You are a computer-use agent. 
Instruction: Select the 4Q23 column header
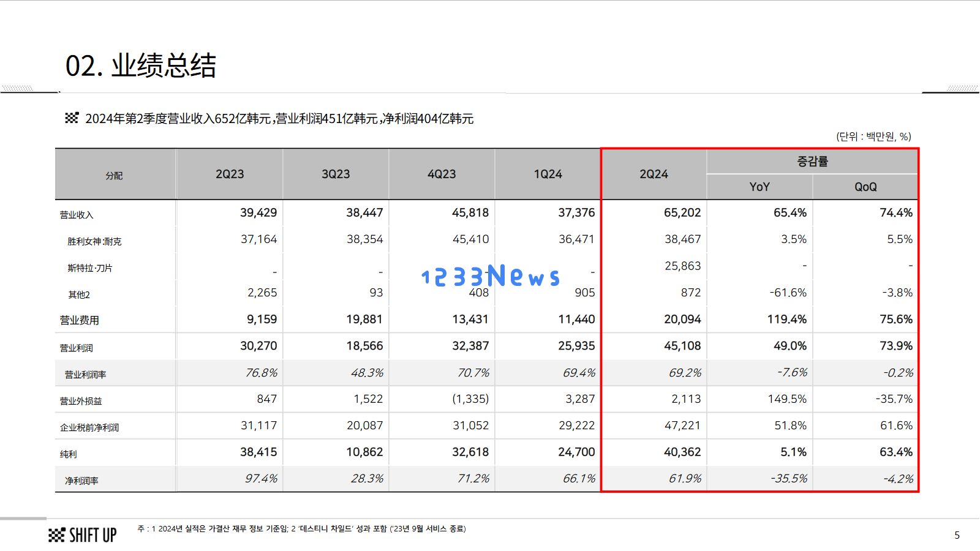[x=442, y=174]
